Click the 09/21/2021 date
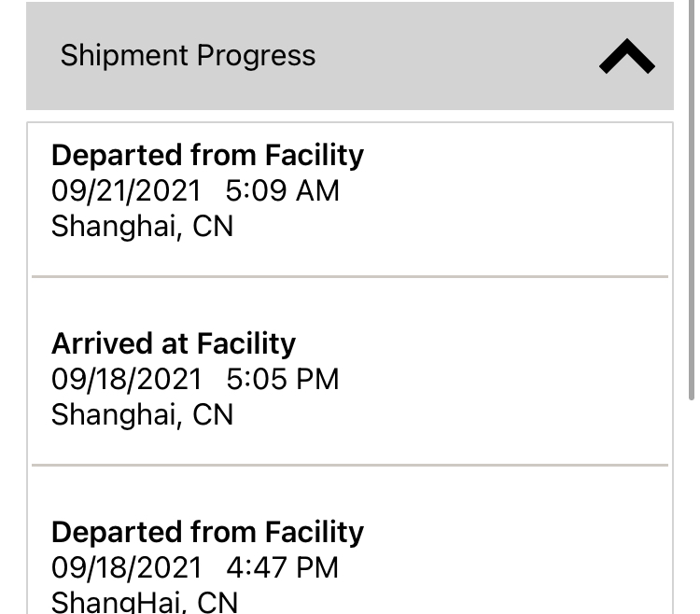This screenshot has width=700, height=614. 126,191
